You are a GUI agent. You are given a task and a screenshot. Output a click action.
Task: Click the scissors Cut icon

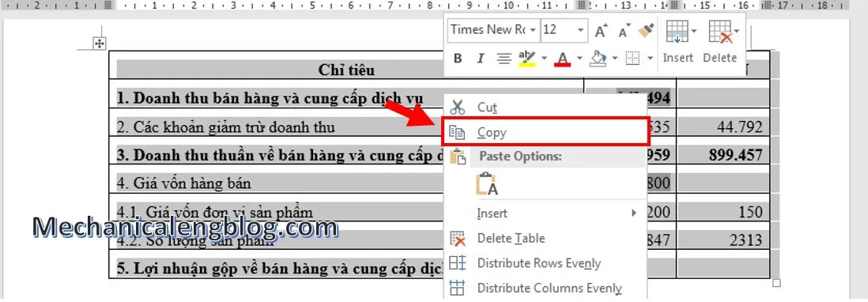(457, 108)
